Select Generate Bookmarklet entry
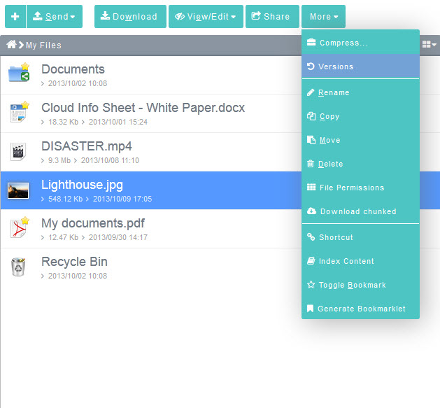Viewport: 440px width, 408px height. pyautogui.click(x=360, y=308)
